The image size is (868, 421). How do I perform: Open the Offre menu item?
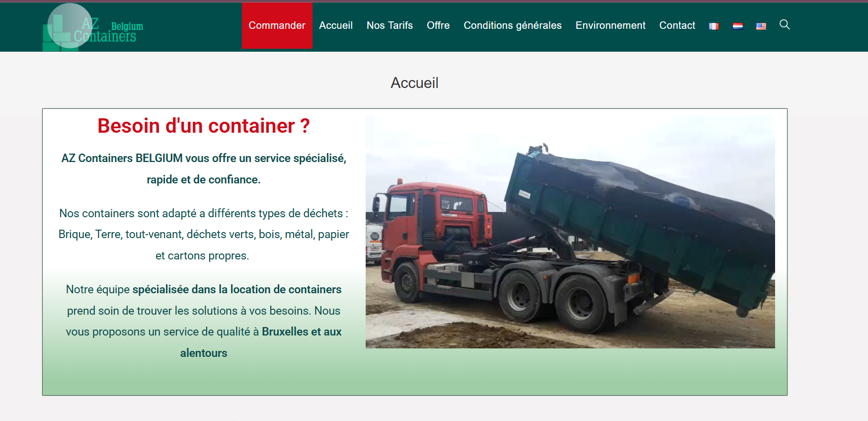[x=438, y=25]
